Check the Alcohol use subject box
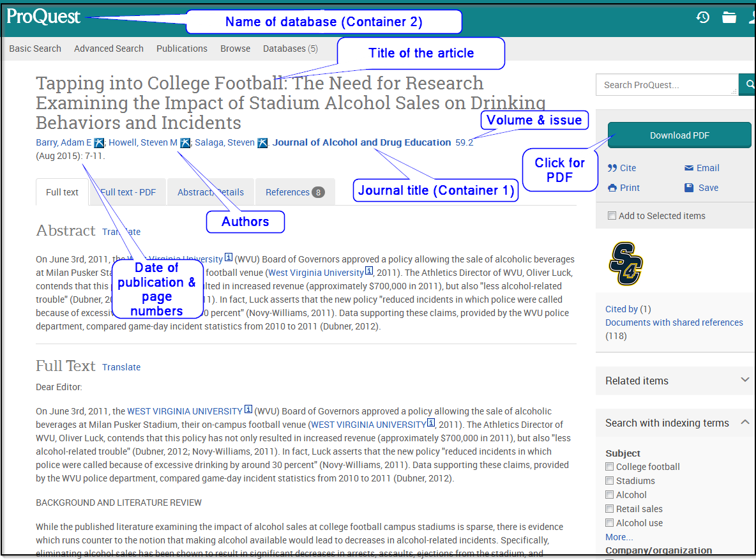The height and width of the screenshot is (560, 756). click(x=609, y=522)
